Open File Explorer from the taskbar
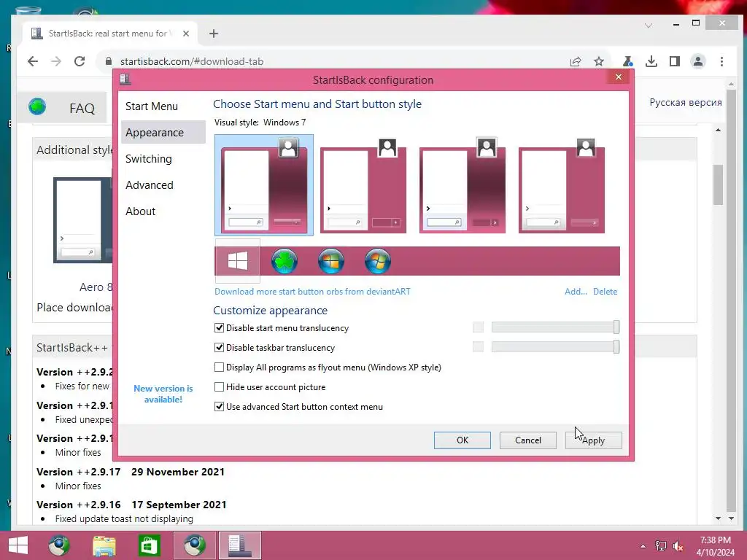 point(104,545)
